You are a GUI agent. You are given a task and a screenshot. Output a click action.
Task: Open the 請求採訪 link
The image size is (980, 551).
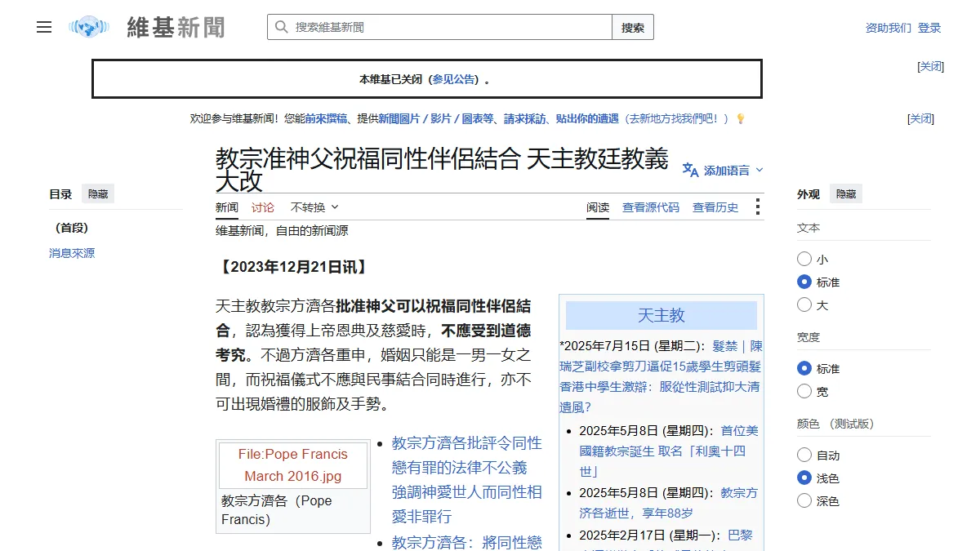click(x=525, y=118)
